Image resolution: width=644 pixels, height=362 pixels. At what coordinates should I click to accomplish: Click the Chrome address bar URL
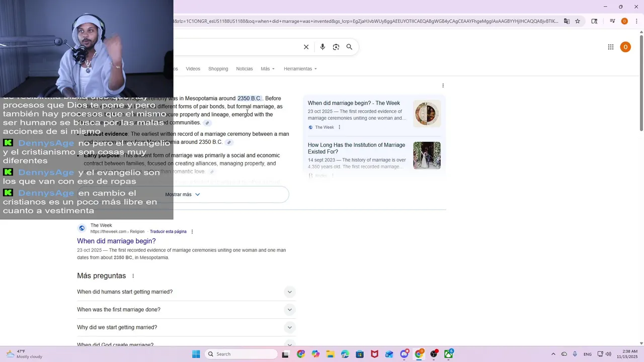(x=366, y=21)
